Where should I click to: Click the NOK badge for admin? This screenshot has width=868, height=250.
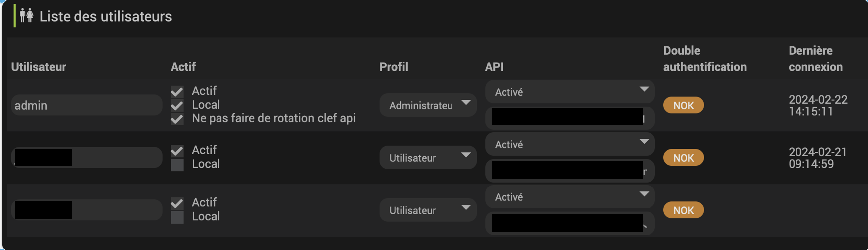pyautogui.click(x=683, y=105)
